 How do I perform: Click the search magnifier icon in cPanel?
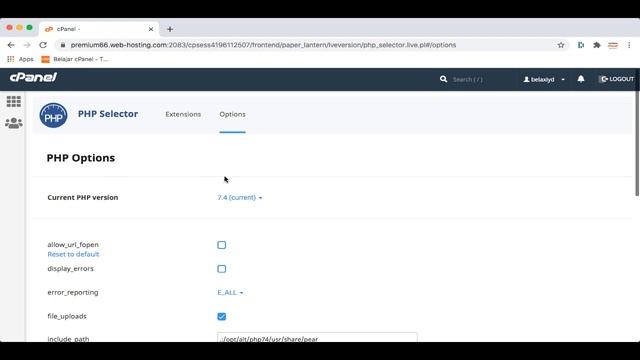click(x=443, y=79)
